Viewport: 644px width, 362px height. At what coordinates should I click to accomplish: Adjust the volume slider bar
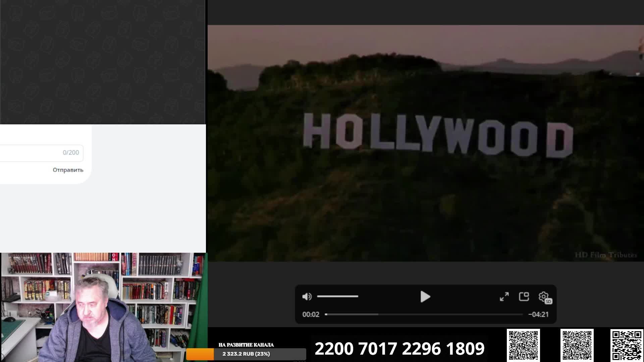pyautogui.click(x=337, y=297)
